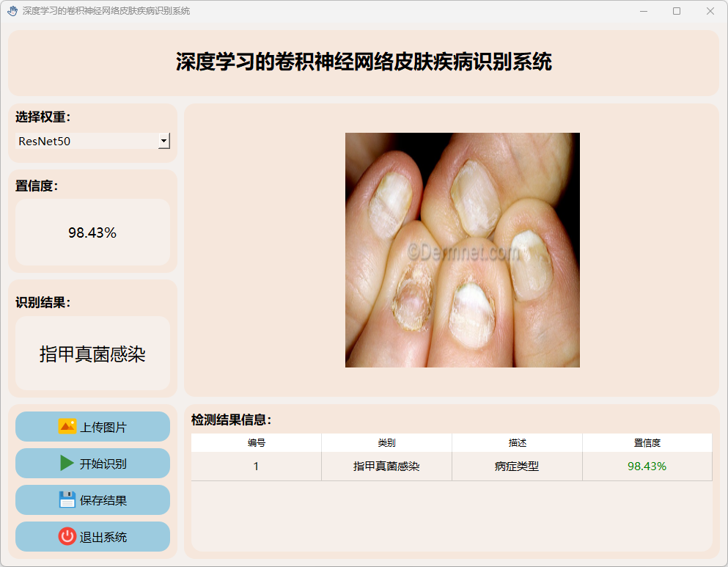Maximize the application window

676,11
